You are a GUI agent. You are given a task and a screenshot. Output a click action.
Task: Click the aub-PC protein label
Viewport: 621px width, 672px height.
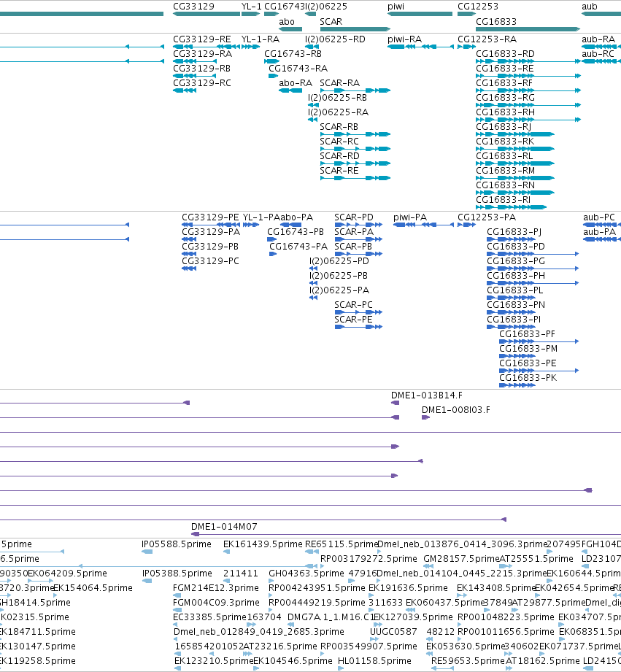[599, 217]
